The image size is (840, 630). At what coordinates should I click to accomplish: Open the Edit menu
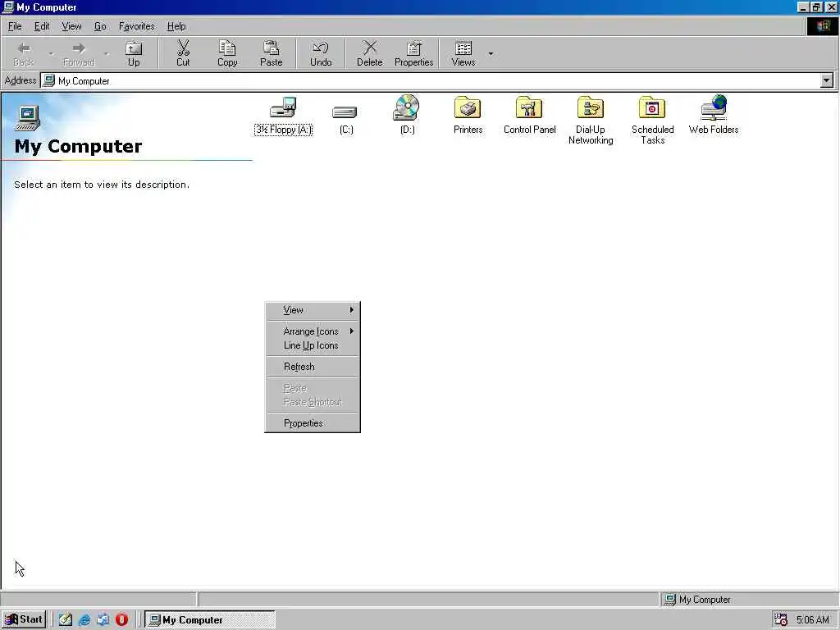click(x=42, y=26)
